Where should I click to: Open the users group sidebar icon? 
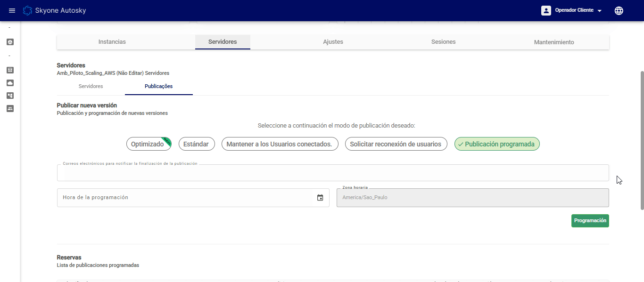(10, 108)
